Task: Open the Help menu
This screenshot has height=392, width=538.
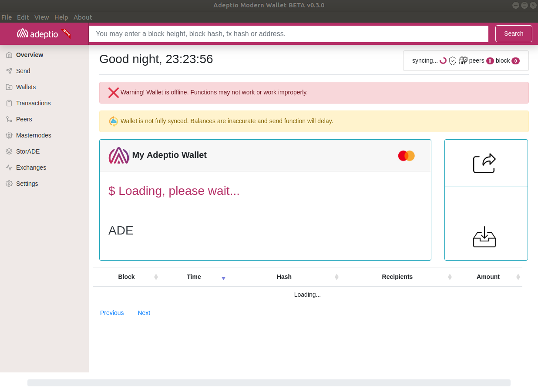Action: (61, 17)
